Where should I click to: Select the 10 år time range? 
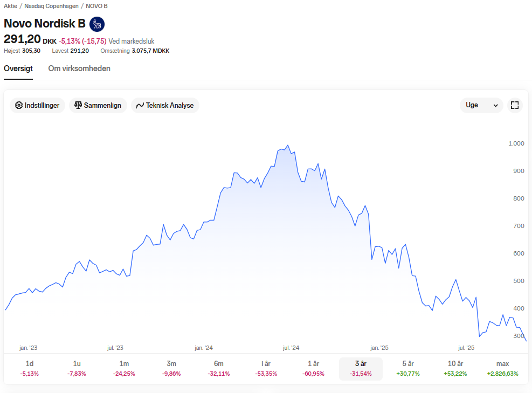tap(455, 368)
